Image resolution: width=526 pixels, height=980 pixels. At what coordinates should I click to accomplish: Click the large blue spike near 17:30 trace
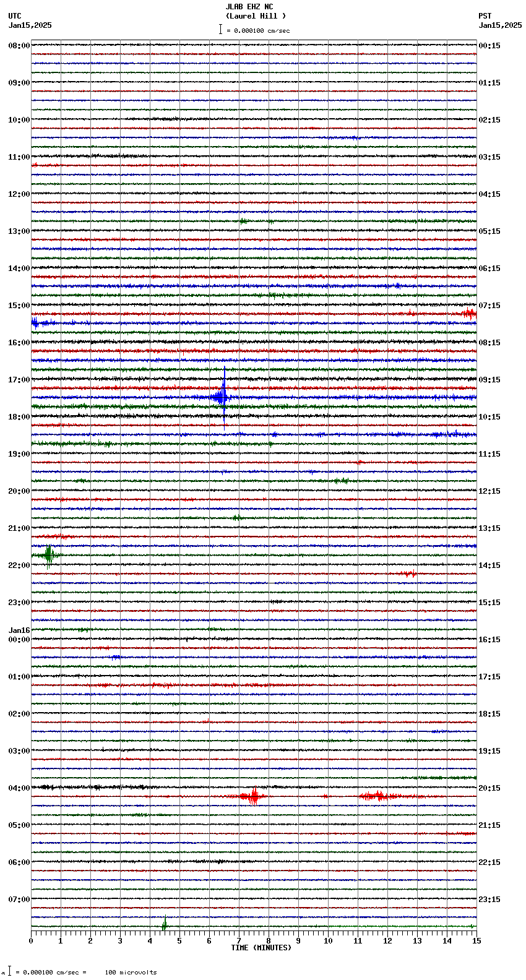pos(223,397)
